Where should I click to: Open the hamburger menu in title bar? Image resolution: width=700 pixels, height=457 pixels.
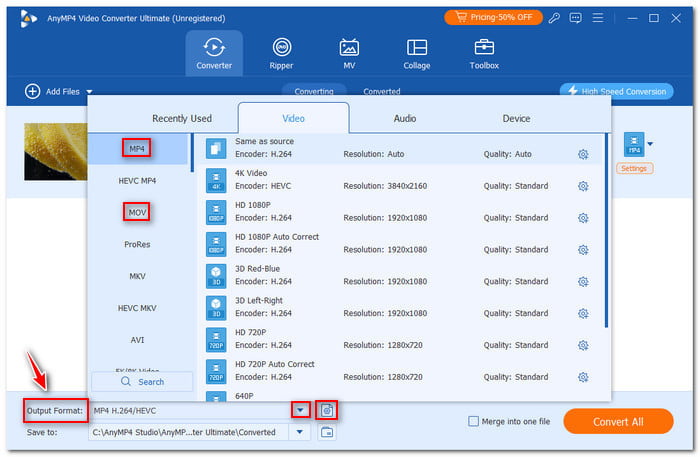[598, 18]
